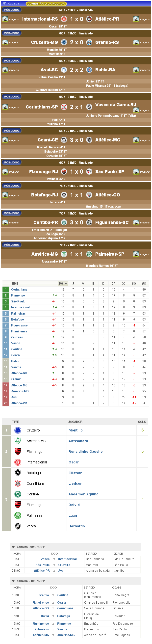Click the Fluminense link in the 9ª rodada fixtures
The height and width of the screenshot is (644, 152).
pos(41,623)
